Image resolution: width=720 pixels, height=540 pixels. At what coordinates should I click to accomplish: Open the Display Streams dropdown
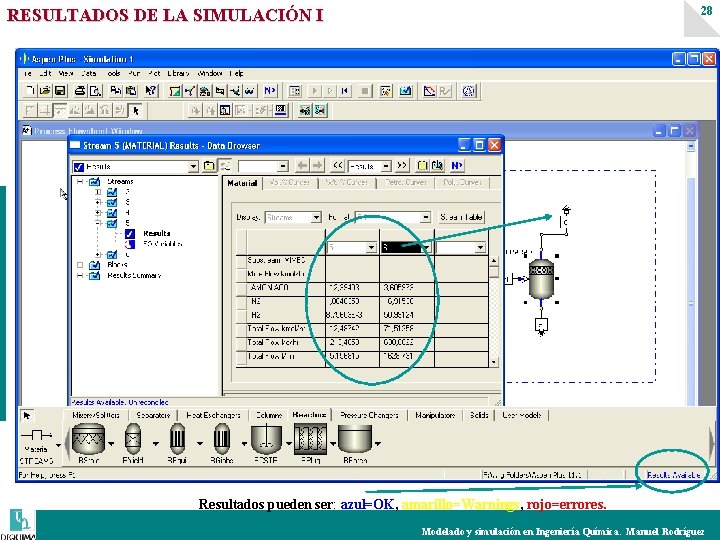click(x=316, y=217)
